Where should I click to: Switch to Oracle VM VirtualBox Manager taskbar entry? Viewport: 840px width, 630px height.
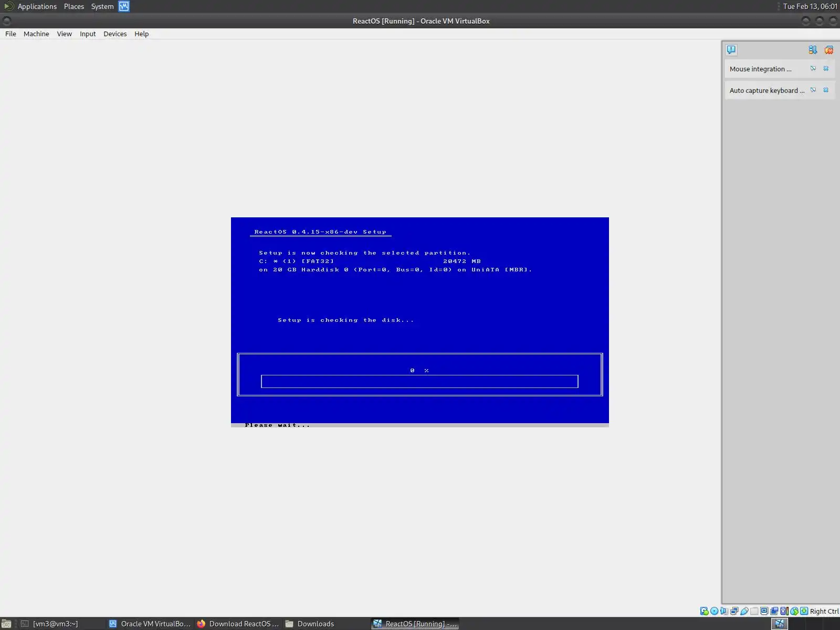click(x=150, y=624)
